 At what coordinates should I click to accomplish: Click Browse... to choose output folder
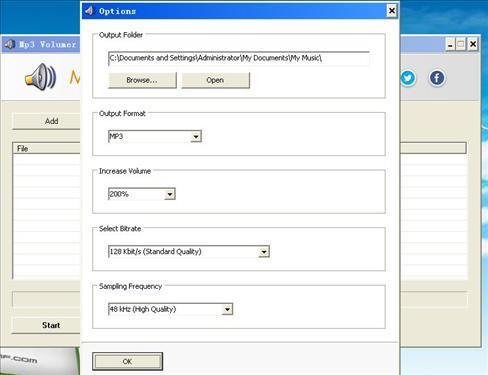pyautogui.click(x=142, y=80)
